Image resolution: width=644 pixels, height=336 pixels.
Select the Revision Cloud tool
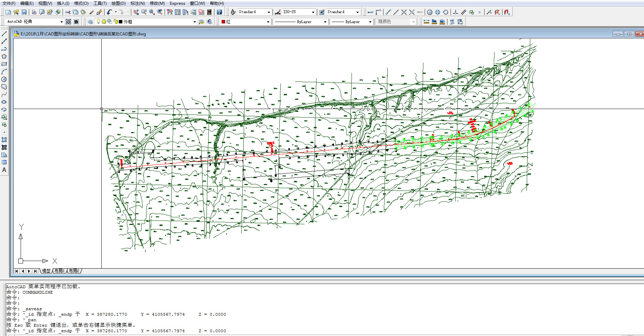click(4, 87)
